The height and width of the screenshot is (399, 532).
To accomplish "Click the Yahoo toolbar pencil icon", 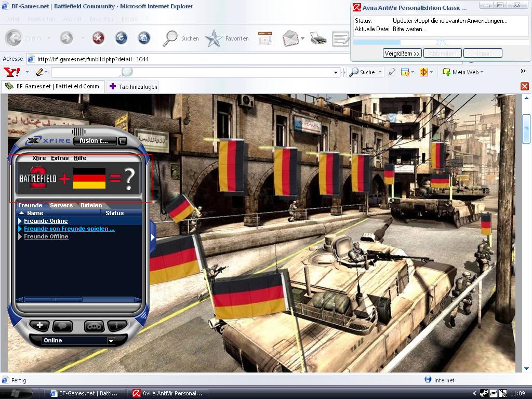I will [39, 72].
